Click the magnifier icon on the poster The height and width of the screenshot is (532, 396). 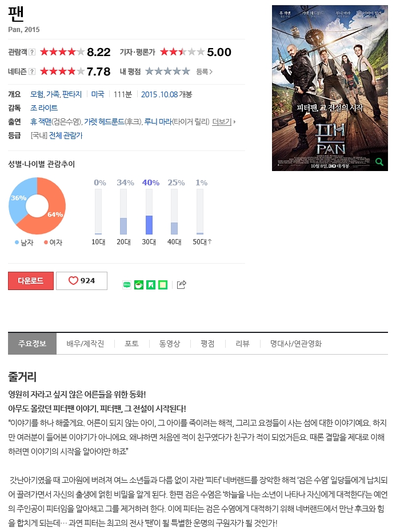point(379,162)
